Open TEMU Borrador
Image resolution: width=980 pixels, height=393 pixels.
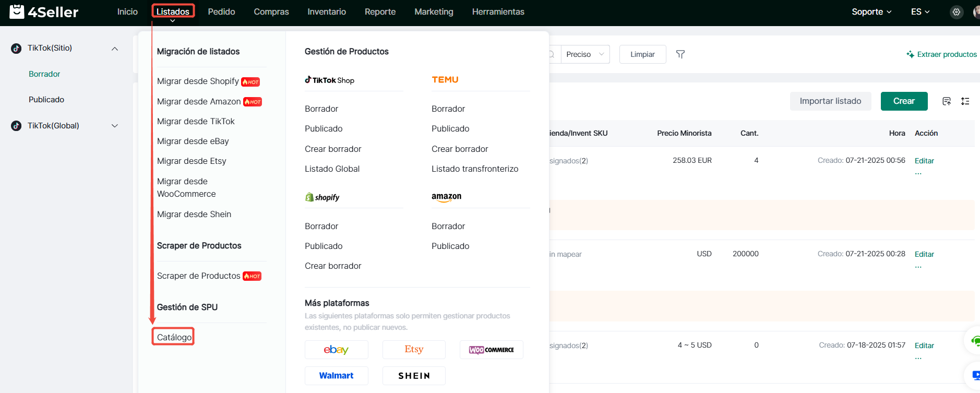448,109
